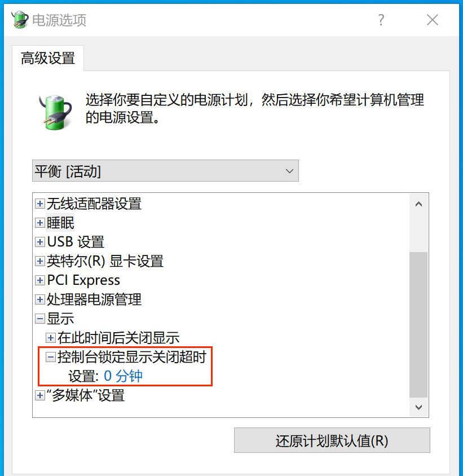
Task: Open the 平衡 [活动] power plan dropdown
Action: coord(165,171)
